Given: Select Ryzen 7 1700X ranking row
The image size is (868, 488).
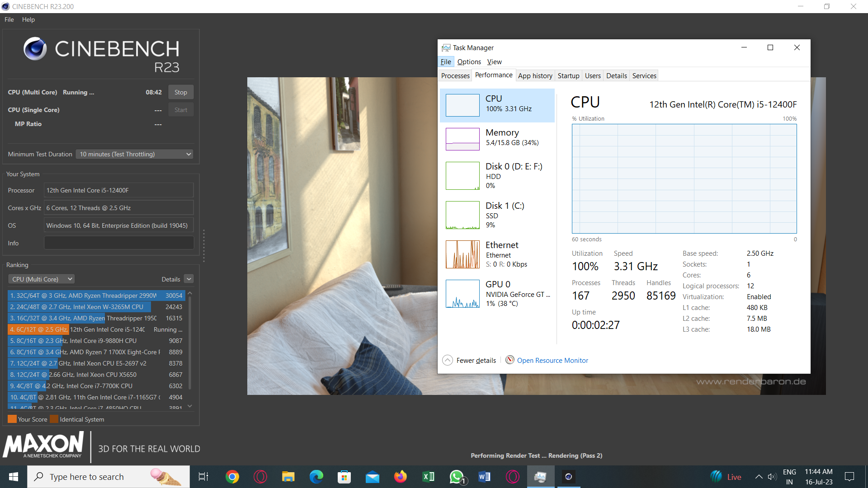Looking at the screenshot, I should [96, 352].
